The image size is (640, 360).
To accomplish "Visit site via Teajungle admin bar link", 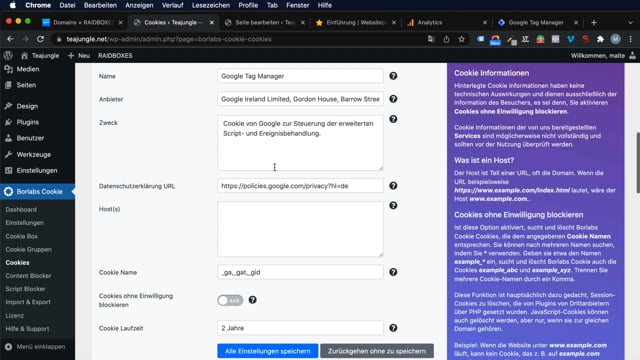I will (x=40, y=56).
